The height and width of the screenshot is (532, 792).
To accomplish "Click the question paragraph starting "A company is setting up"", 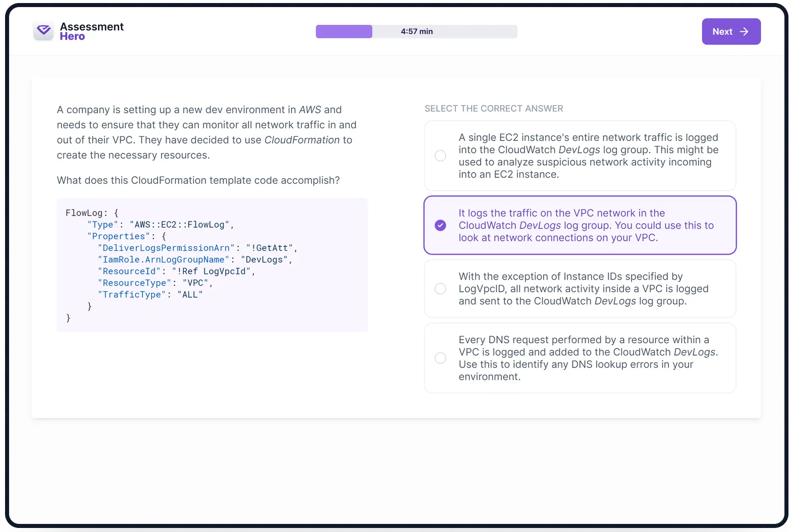I will tap(207, 132).
